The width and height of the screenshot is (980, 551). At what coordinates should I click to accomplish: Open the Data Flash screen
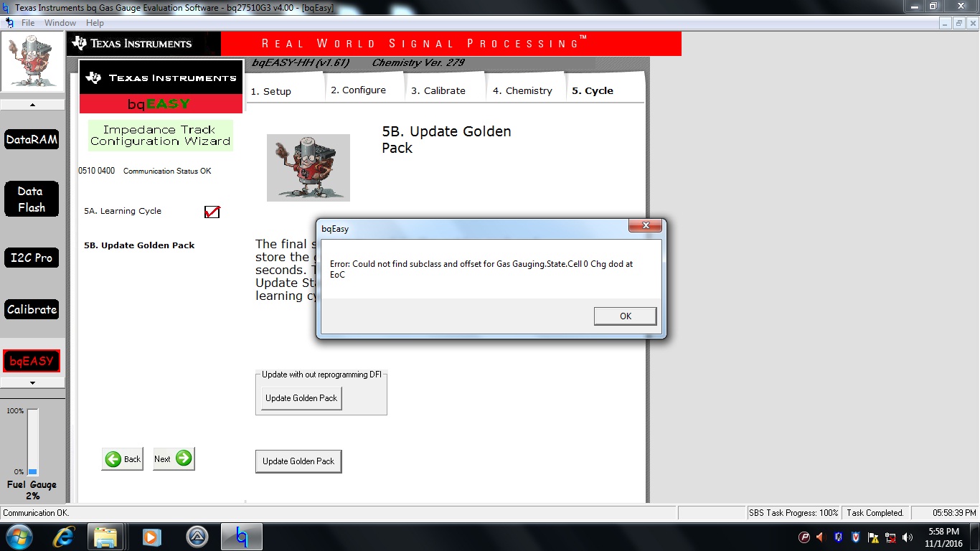coord(32,199)
